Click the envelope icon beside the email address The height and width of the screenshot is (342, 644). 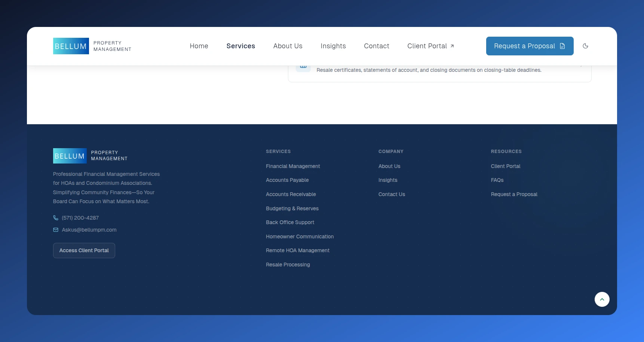(x=56, y=230)
